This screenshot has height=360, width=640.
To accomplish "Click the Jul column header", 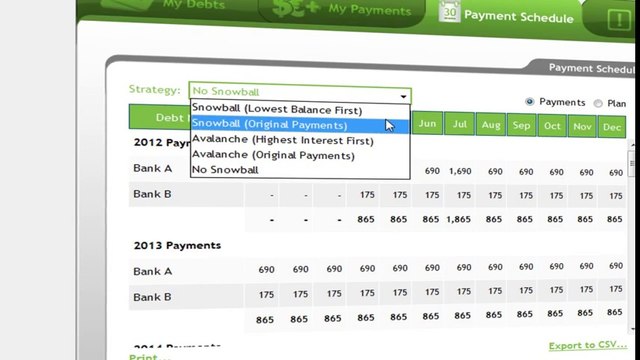I will tap(460, 124).
